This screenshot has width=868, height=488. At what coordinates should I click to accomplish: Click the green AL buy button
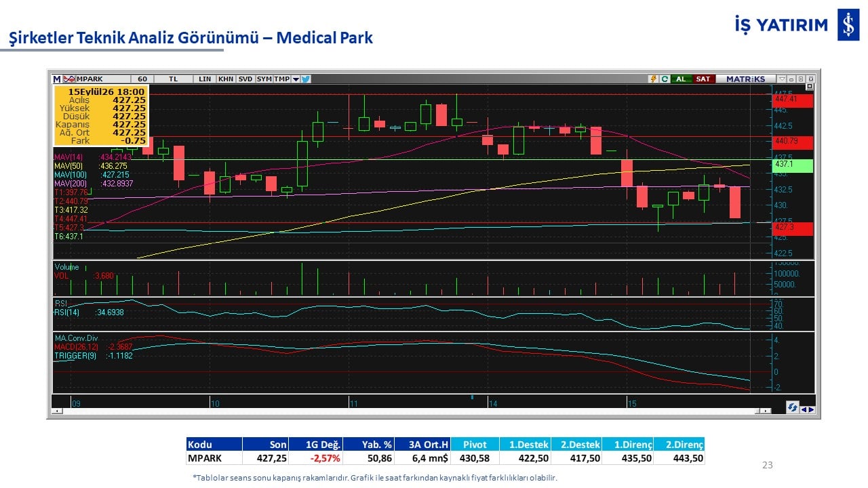[681, 79]
